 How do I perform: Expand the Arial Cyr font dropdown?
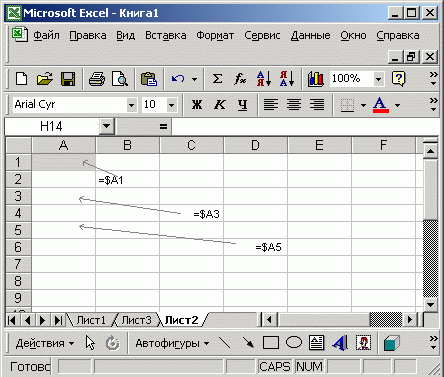(x=132, y=105)
